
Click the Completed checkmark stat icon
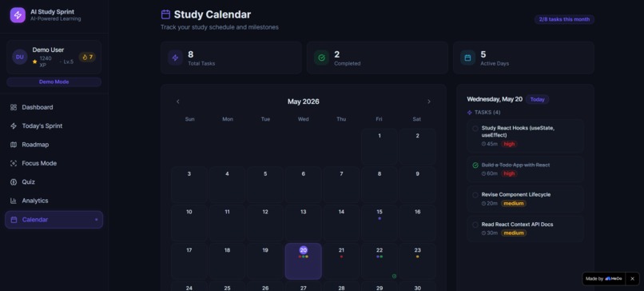click(321, 58)
